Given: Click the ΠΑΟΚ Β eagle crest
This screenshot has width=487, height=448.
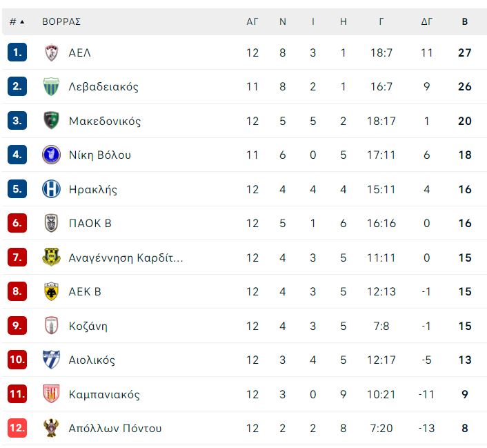Looking at the screenshot, I should click(51, 223).
